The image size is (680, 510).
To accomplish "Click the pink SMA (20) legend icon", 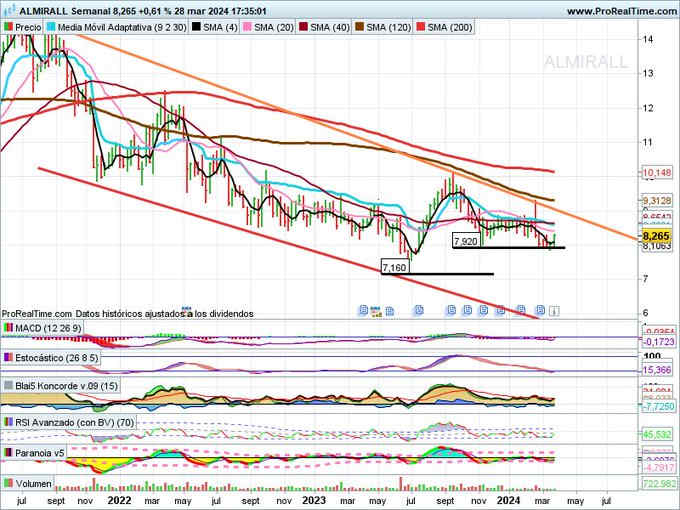I will (247, 27).
